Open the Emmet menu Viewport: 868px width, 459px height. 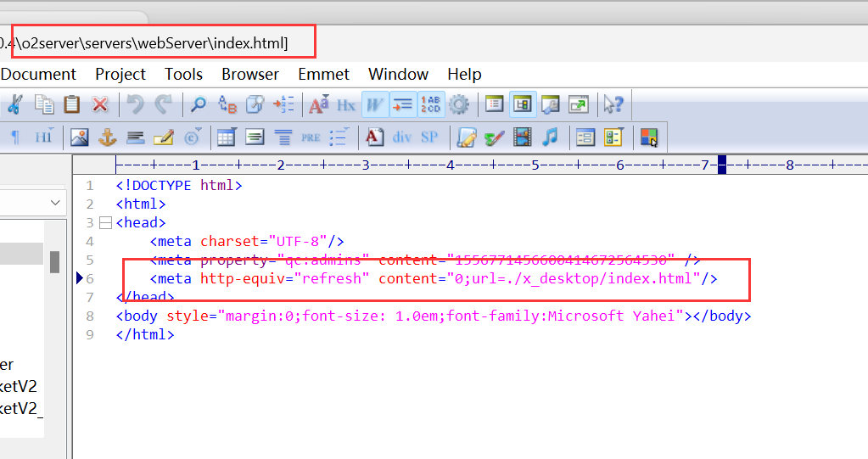(324, 74)
